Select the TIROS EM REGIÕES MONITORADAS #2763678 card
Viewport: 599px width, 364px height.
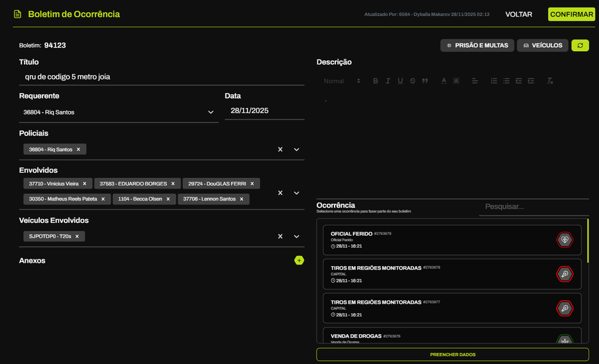pyautogui.click(x=452, y=274)
